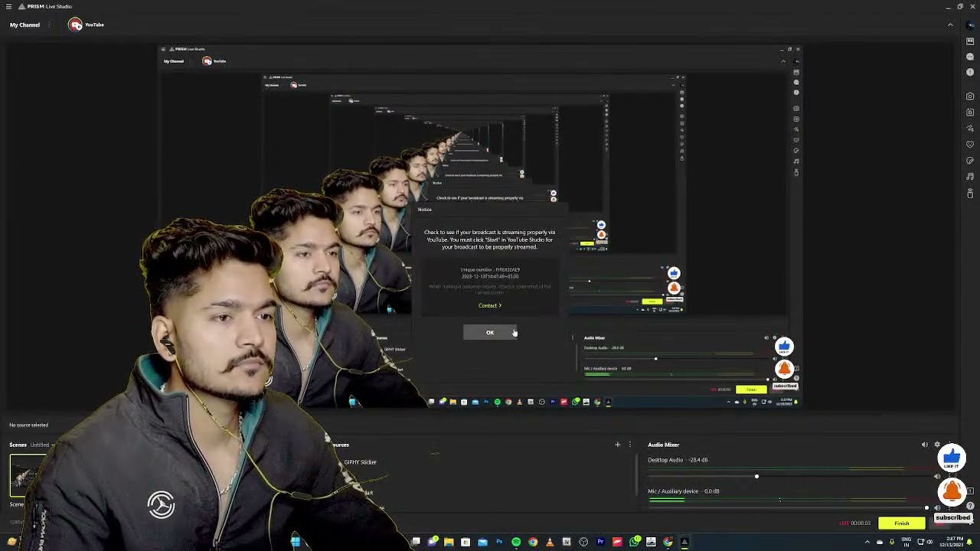Click the PRISM app icon in taskbar
The height and width of the screenshot is (551, 980).
tap(684, 542)
